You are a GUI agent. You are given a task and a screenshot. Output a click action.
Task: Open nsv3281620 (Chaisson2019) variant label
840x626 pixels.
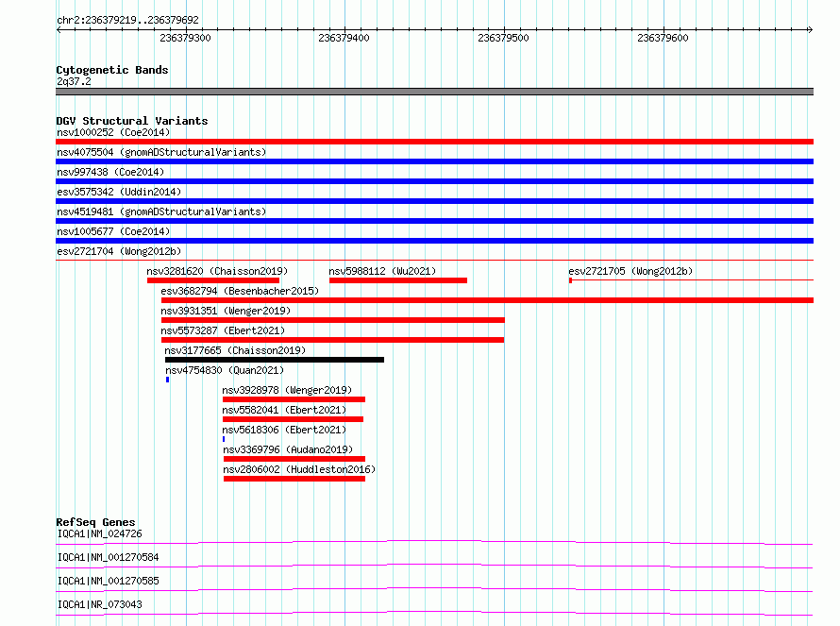(x=217, y=271)
